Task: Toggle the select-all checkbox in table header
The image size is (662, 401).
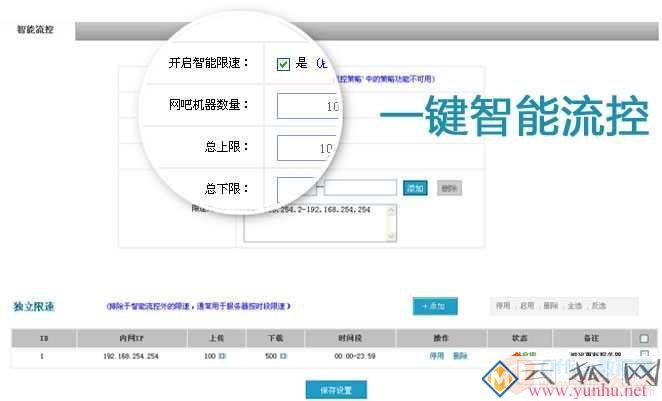Action: (x=644, y=339)
